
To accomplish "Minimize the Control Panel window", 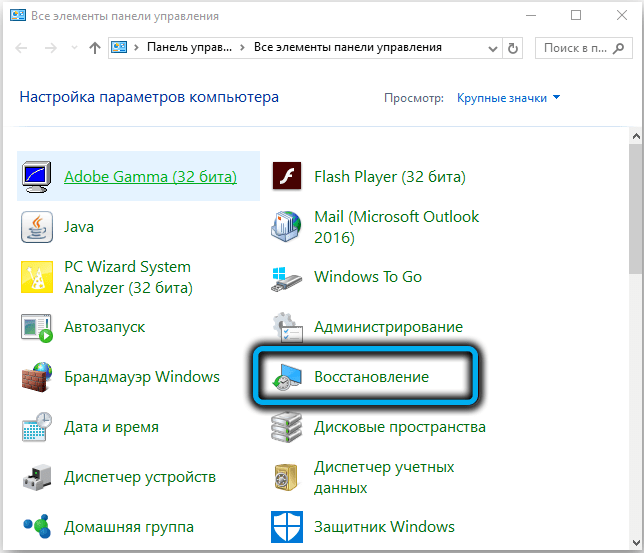I will (531, 15).
